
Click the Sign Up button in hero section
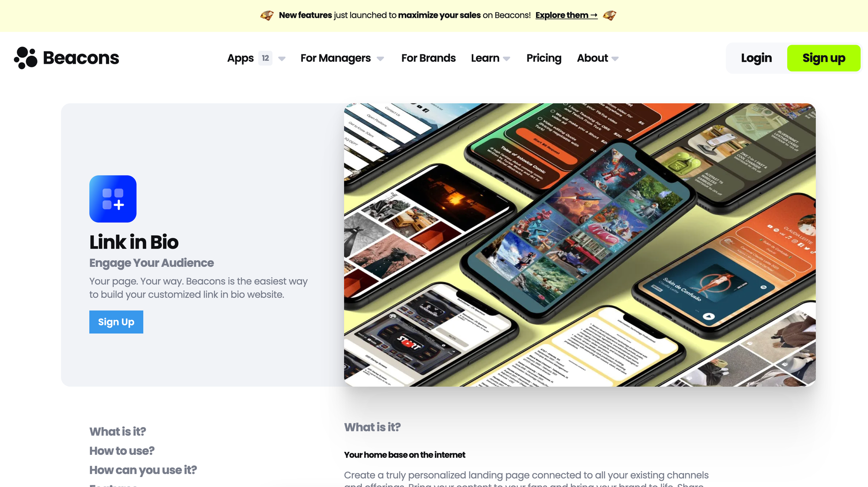coord(115,321)
